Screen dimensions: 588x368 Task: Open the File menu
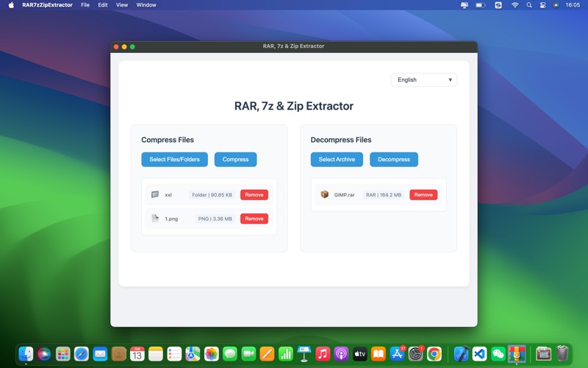click(85, 5)
